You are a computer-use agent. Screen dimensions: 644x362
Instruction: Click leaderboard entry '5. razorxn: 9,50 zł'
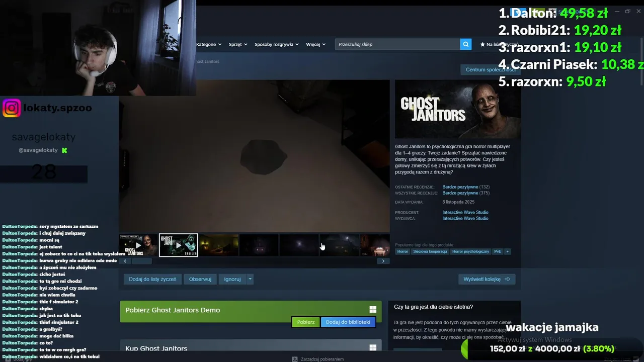pos(552,81)
